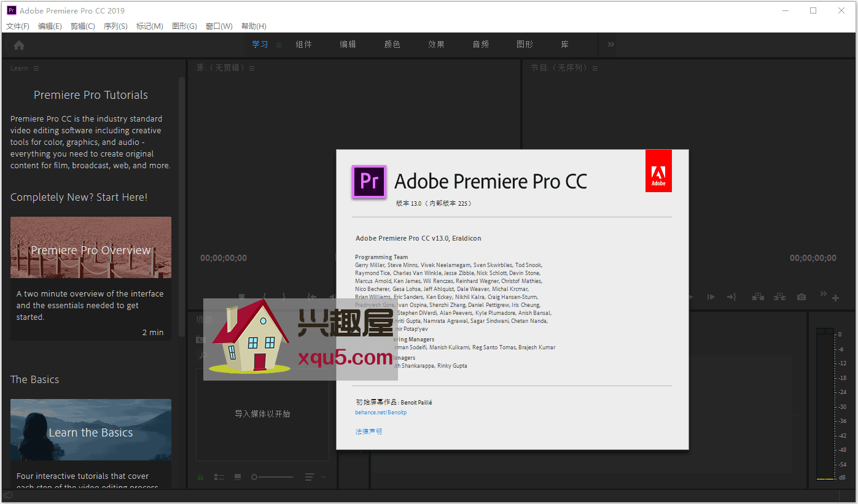858x504 pixels.
Task: Open the 编辑(E) menu
Action: pos(50,26)
